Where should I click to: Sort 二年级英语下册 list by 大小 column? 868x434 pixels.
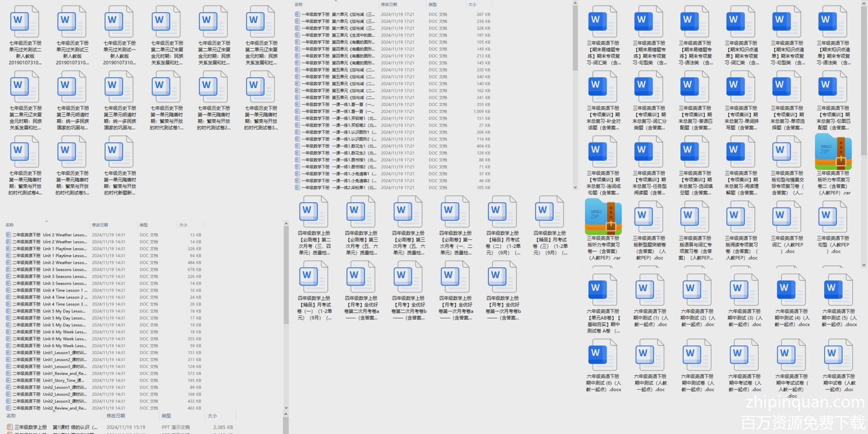tap(184, 225)
